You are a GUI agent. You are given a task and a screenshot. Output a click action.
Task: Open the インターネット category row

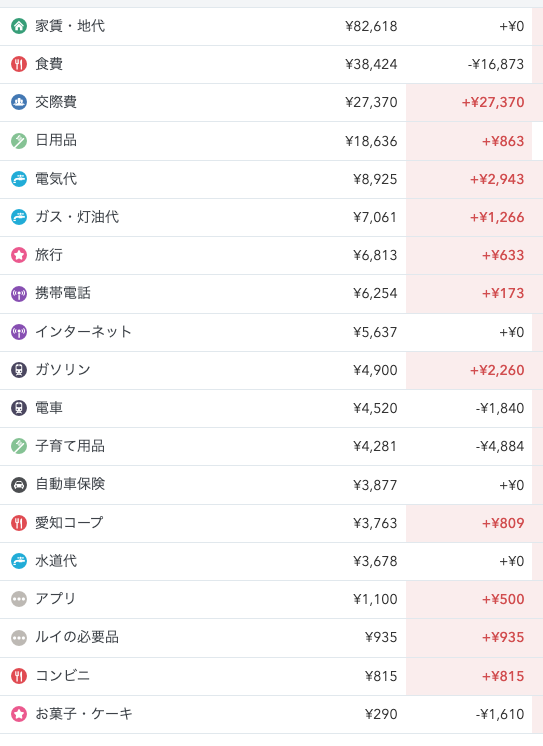pyautogui.click(x=271, y=332)
